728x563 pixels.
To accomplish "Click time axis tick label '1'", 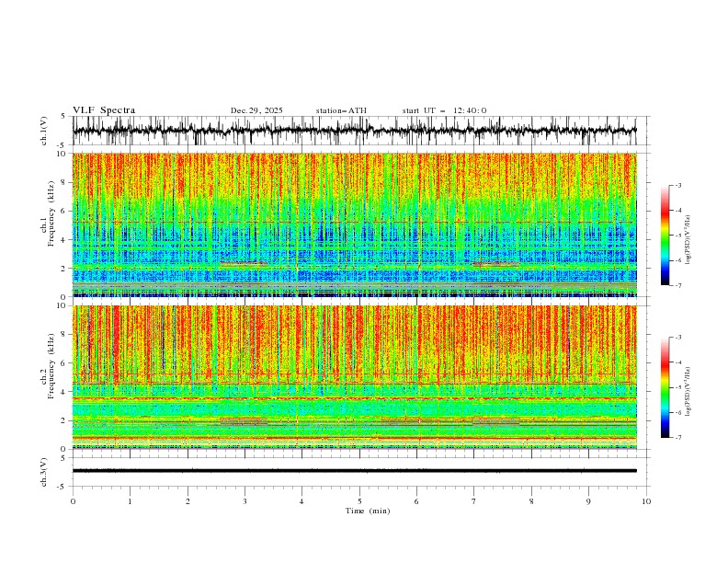I will click(x=130, y=501).
